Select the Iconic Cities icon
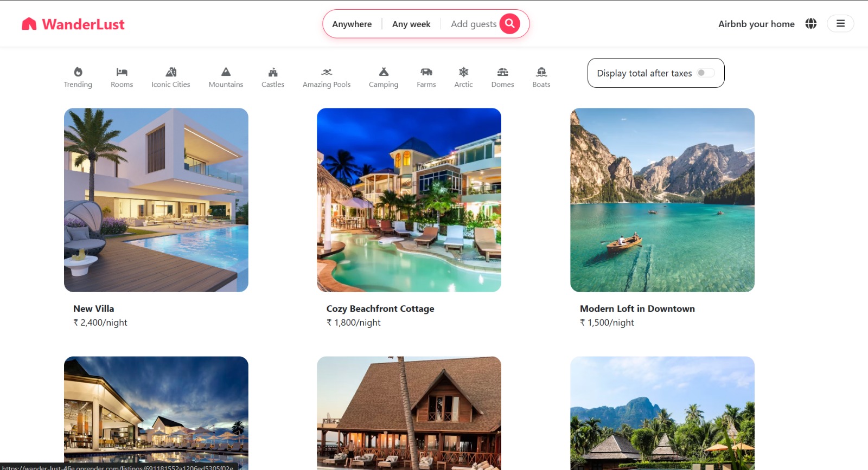 point(171,72)
